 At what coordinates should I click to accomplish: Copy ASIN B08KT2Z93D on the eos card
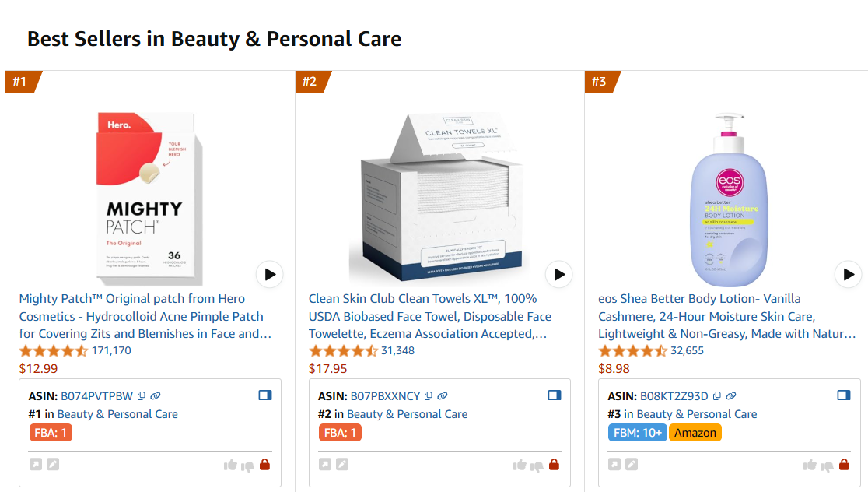point(716,395)
